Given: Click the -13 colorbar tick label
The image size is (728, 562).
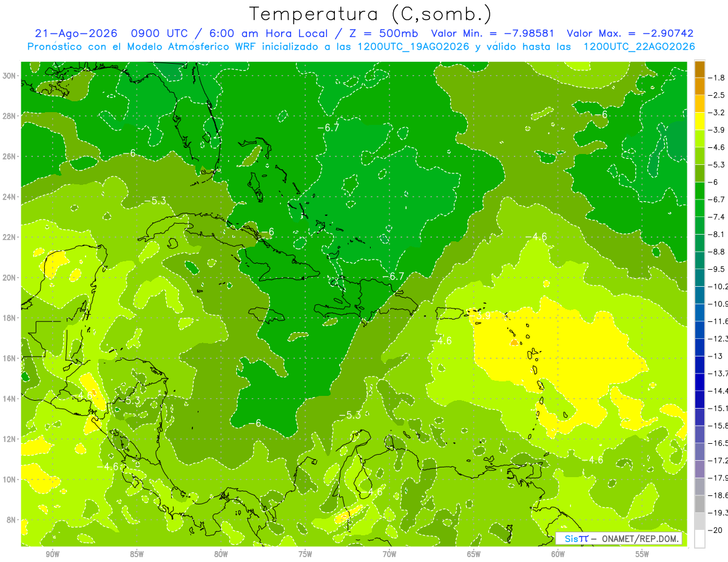Looking at the screenshot, I should [x=716, y=356].
